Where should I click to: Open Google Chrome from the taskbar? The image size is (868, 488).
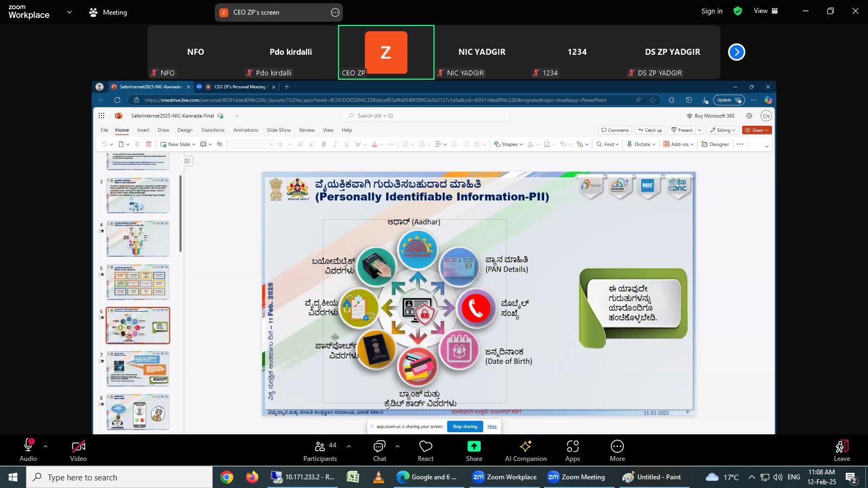click(227, 477)
